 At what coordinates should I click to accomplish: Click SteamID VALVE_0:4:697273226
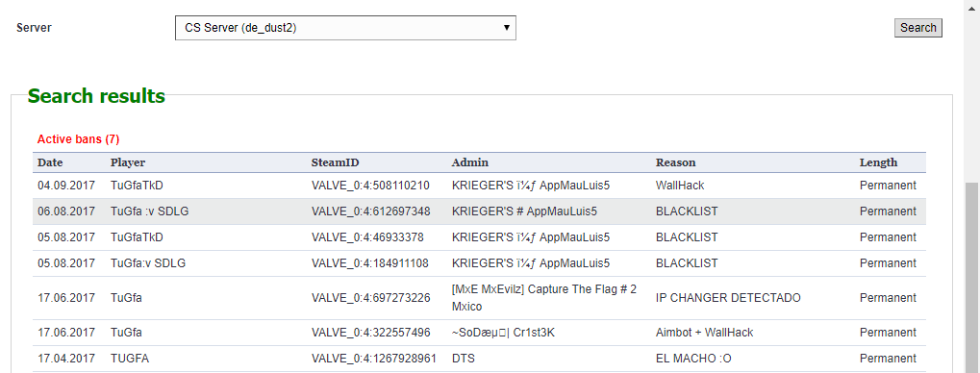tap(370, 298)
